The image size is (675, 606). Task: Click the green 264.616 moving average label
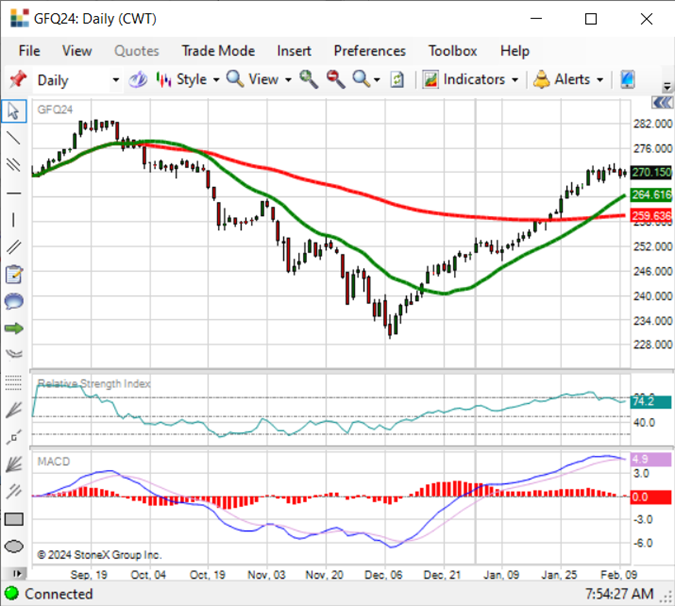[x=651, y=195]
